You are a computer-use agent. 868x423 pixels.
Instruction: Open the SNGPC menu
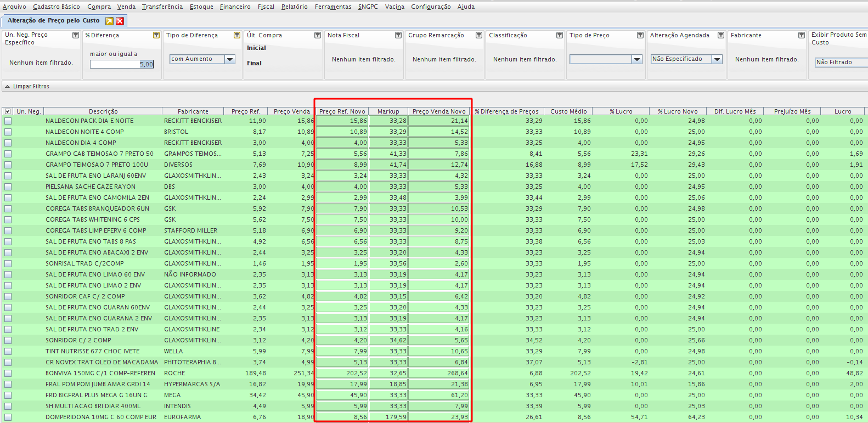point(368,7)
